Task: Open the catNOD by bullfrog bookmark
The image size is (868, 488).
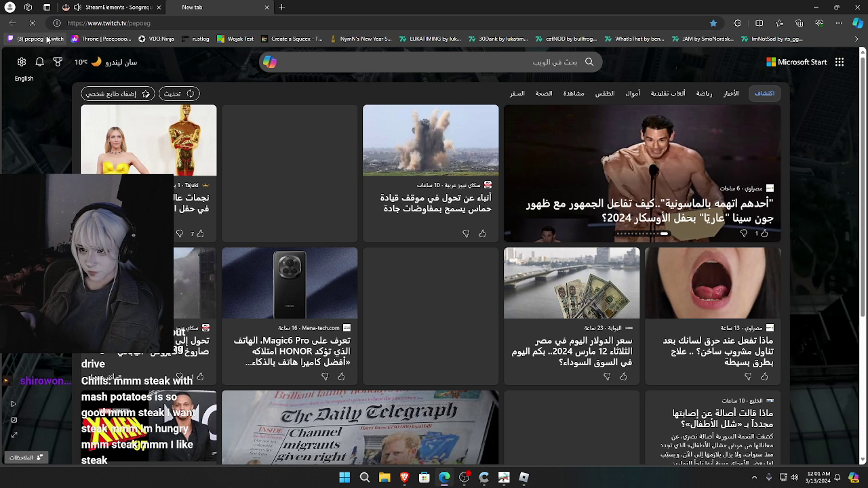Action: point(566,39)
